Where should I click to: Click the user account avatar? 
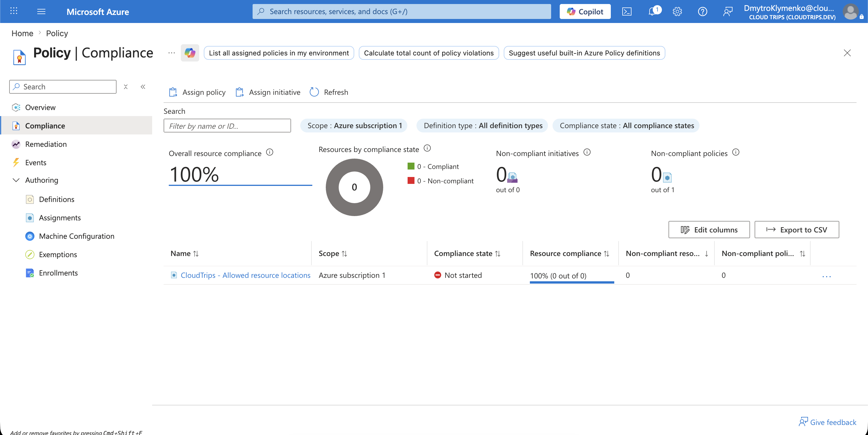tap(851, 11)
